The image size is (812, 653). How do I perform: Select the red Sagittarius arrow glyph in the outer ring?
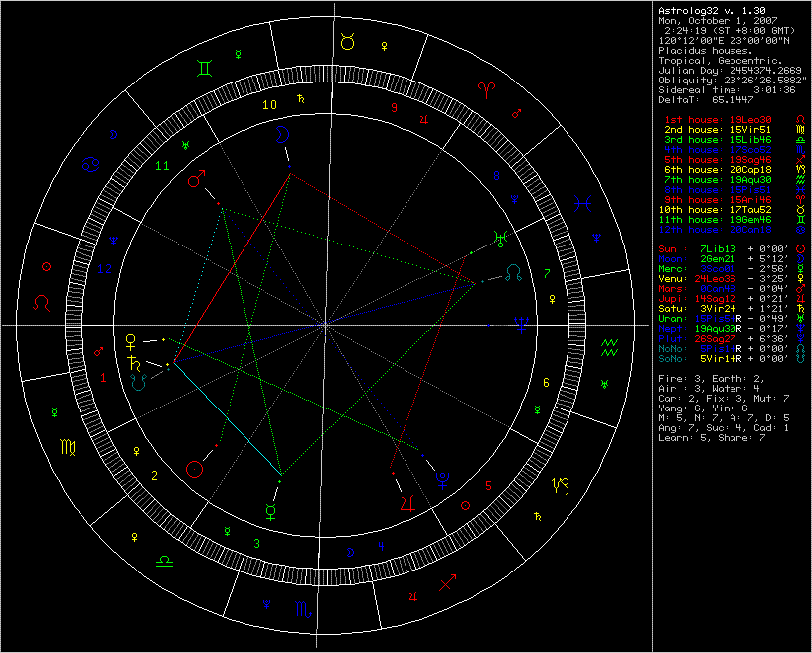point(450,583)
